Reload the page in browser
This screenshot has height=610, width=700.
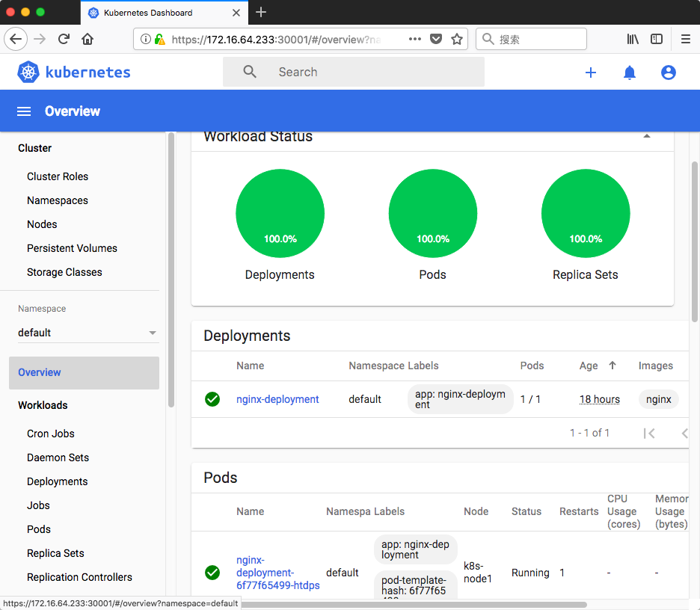tap(64, 39)
